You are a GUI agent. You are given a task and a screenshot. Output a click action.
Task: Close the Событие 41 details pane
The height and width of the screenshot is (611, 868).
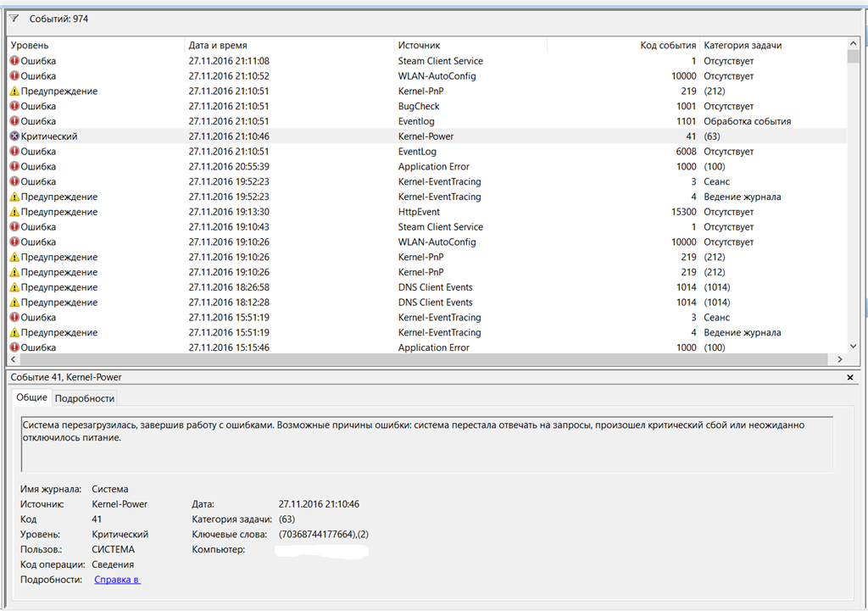[x=850, y=377]
